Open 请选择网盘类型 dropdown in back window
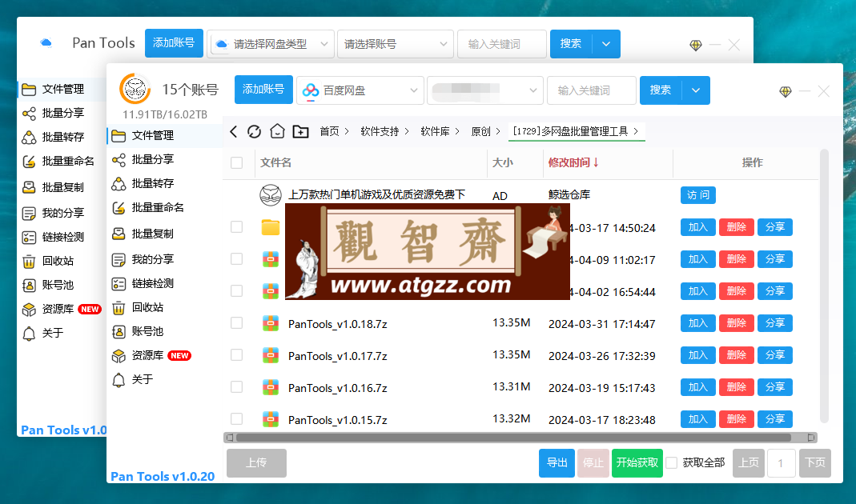The image size is (856, 504). (271, 44)
